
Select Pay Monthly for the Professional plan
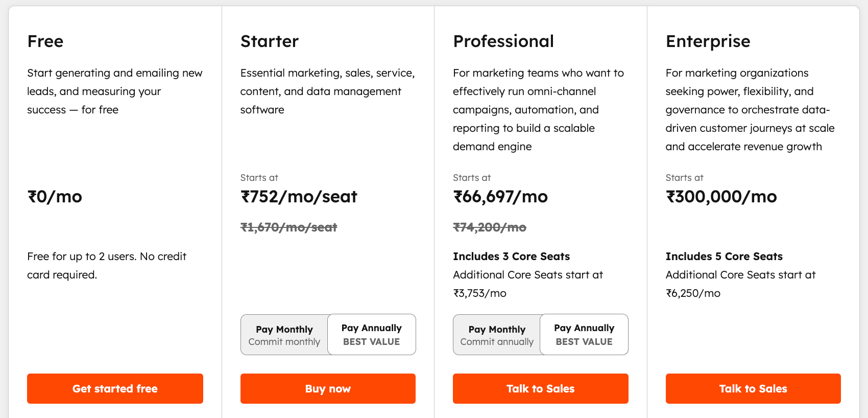pos(496,334)
